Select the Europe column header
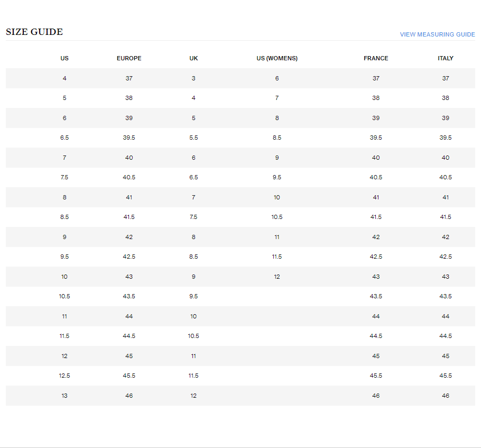The image size is (481, 448). point(129,58)
